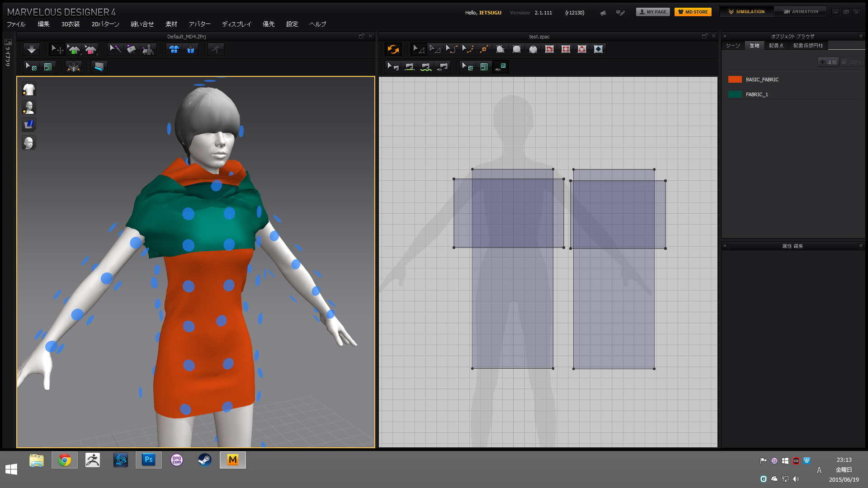Select the Edit Curve Point tool
The height and width of the screenshot is (488, 868).
(x=467, y=49)
